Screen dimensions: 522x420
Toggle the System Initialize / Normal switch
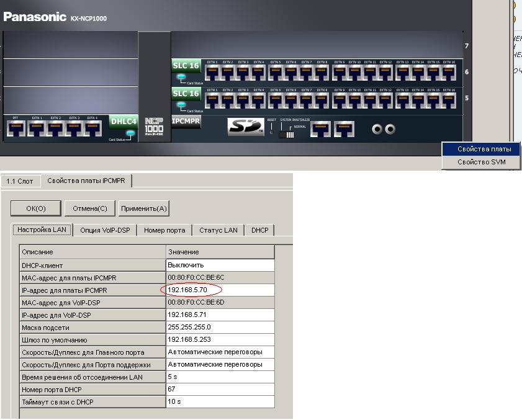point(287,135)
